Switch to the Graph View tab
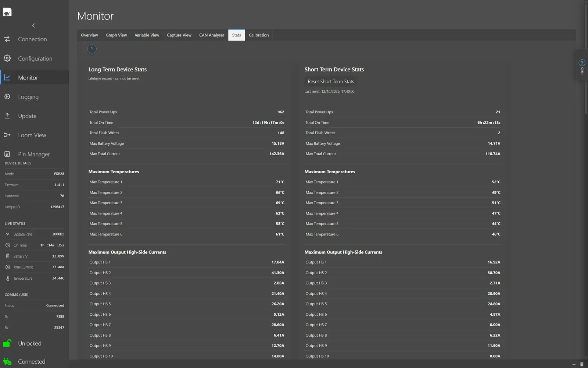Viewport: 588px width, 368px height. pos(116,35)
